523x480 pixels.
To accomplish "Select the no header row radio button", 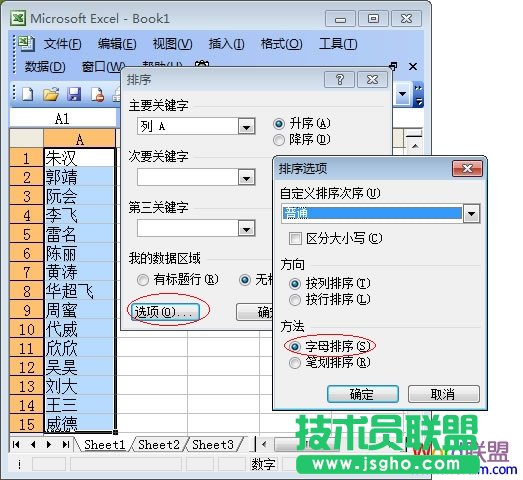I will [x=245, y=280].
